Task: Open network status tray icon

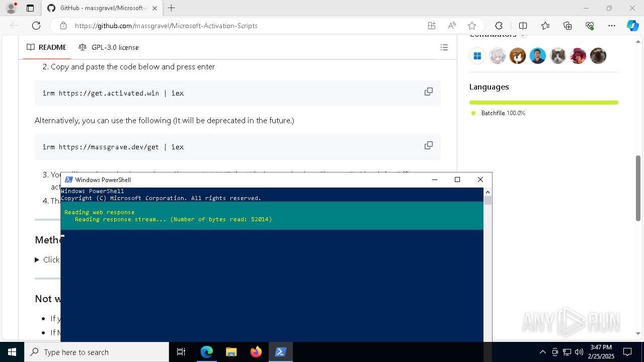Action: pyautogui.click(x=567, y=352)
